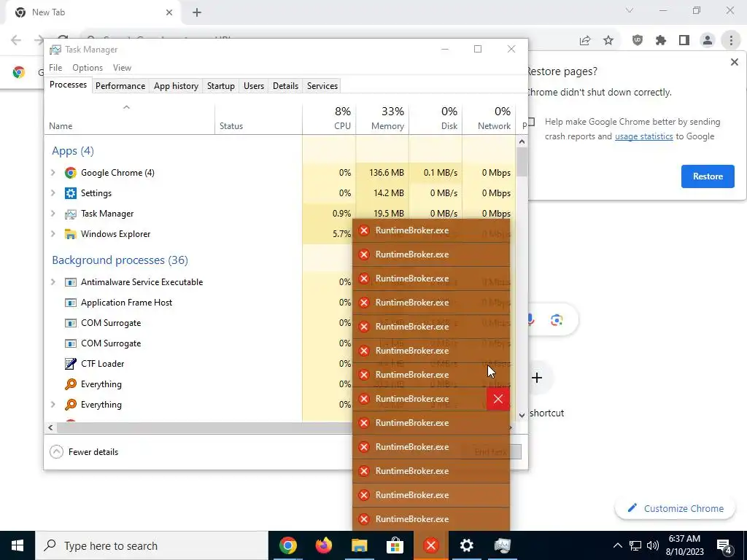Open the usage statistics link

(643, 136)
